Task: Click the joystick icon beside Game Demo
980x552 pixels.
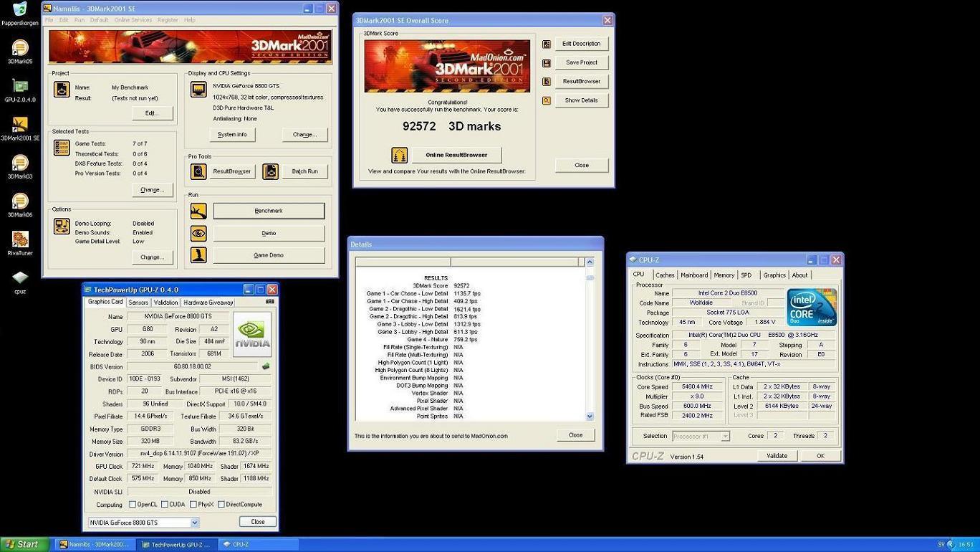Action: [198, 254]
